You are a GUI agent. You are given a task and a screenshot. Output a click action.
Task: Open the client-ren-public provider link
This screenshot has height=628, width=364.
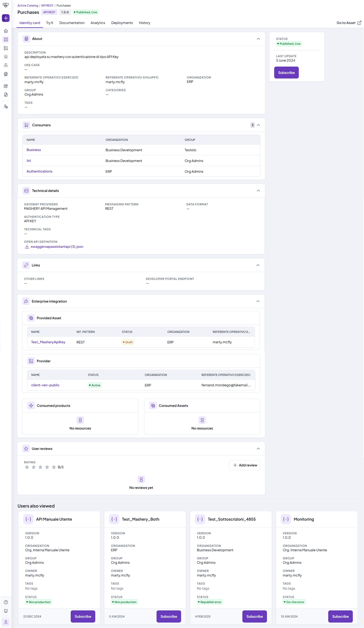point(45,385)
